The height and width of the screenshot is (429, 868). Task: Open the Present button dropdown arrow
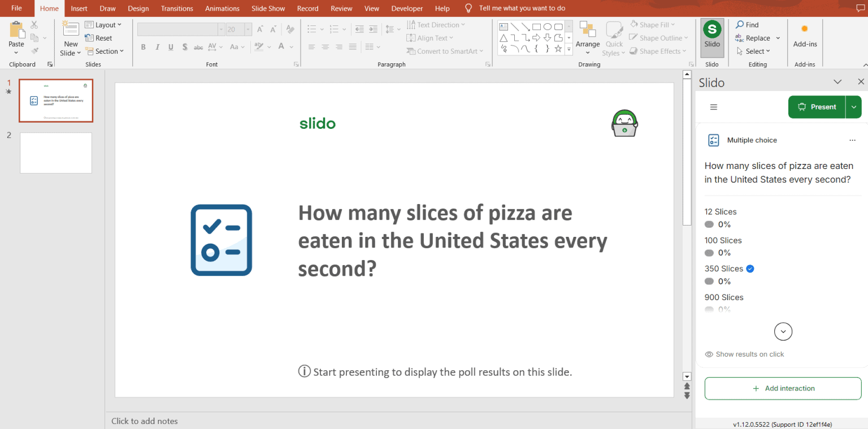click(x=854, y=107)
